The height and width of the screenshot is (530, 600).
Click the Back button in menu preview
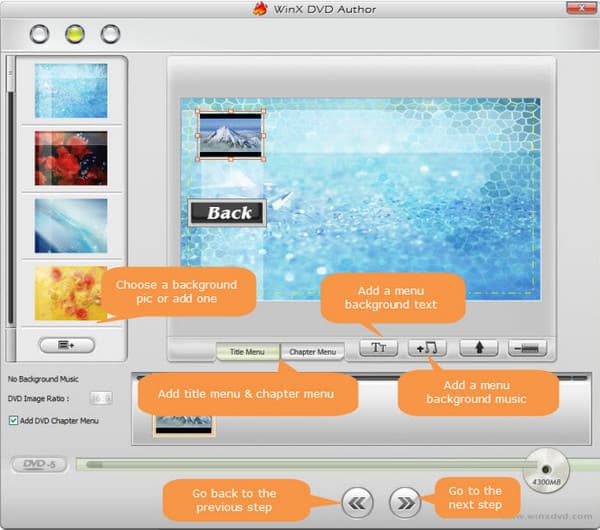[x=228, y=212]
